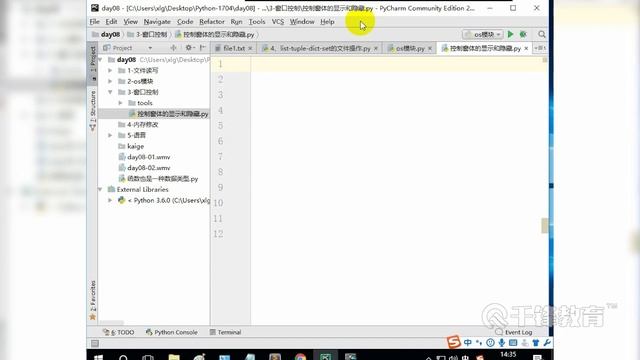Image resolution: width=640 pixels, height=360 pixels.
Task: Toggle Chinese input mode 中 indicator
Action: click(467, 342)
